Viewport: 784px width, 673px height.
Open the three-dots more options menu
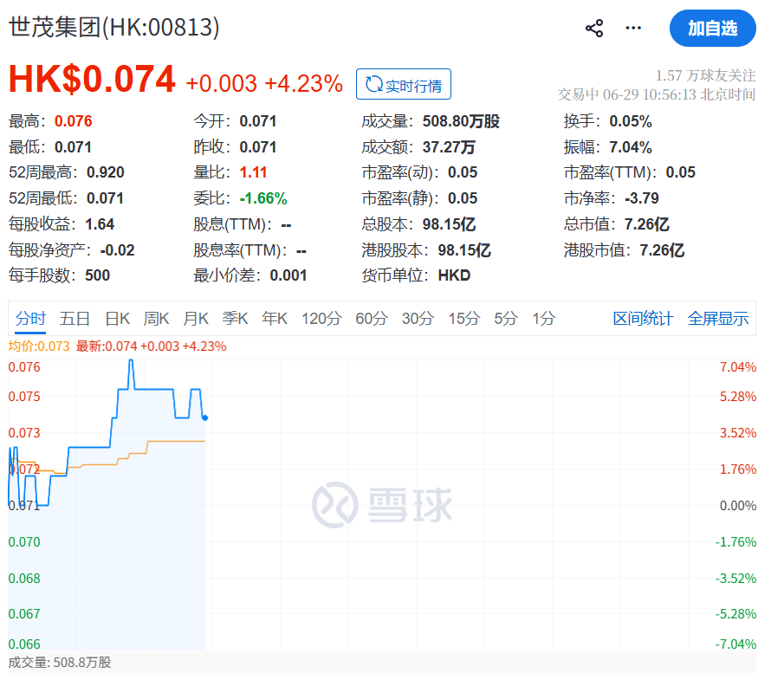[633, 28]
